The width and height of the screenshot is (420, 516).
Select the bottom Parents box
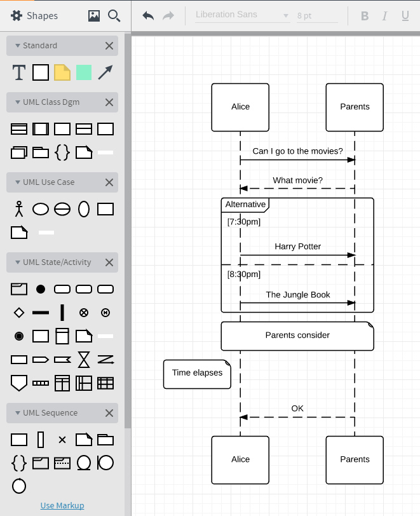(x=355, y=460)
